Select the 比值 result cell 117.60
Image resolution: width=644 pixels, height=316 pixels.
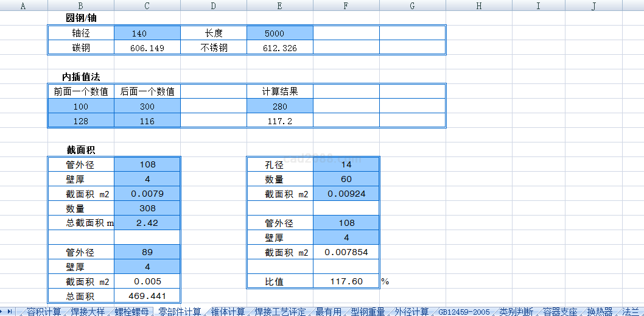346,281
